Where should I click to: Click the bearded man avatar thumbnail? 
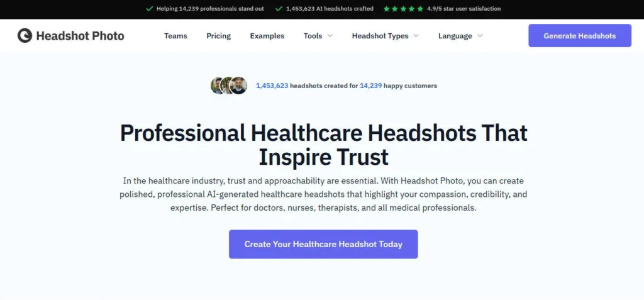pyautogui.click(x=238, y=86)
